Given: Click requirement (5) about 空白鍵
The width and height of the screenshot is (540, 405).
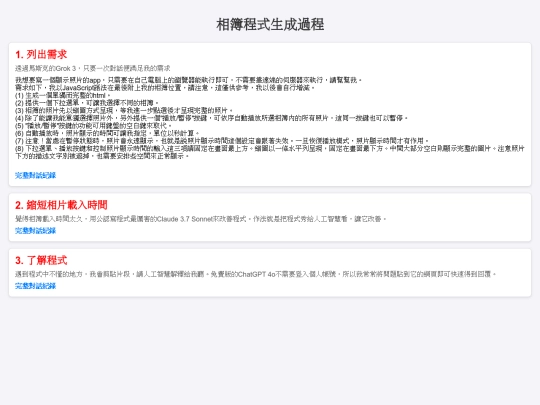Looking at the screenshot, I should click(x=93, y=125).
